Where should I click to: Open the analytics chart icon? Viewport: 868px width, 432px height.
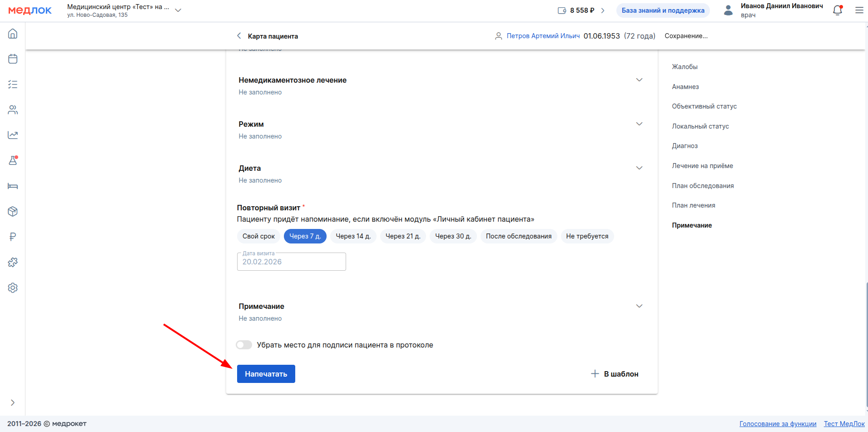tap(13, 135)
